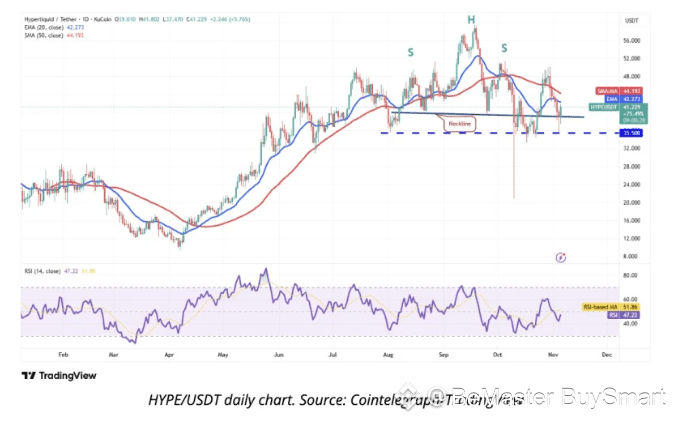This screenshot has width=673, height=422.
Task: Click the 56.000 price axis label
Action: [632, 41]
